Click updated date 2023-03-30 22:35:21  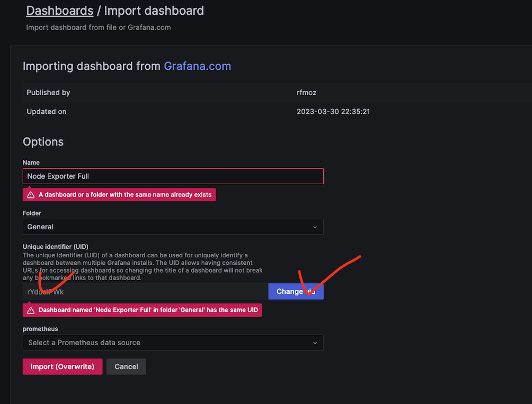[x=333, y=112]
